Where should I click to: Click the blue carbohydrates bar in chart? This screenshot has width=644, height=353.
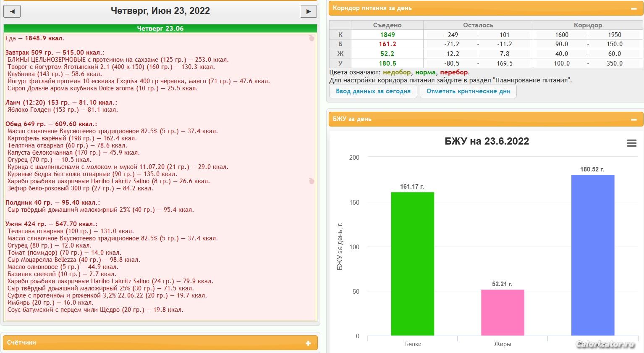tap(592, 256)
